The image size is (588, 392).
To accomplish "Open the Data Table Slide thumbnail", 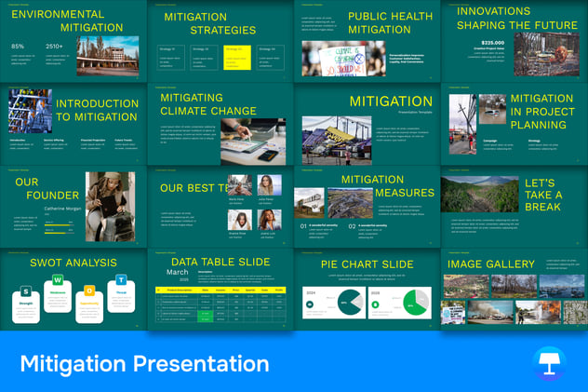I will (220, 290).
